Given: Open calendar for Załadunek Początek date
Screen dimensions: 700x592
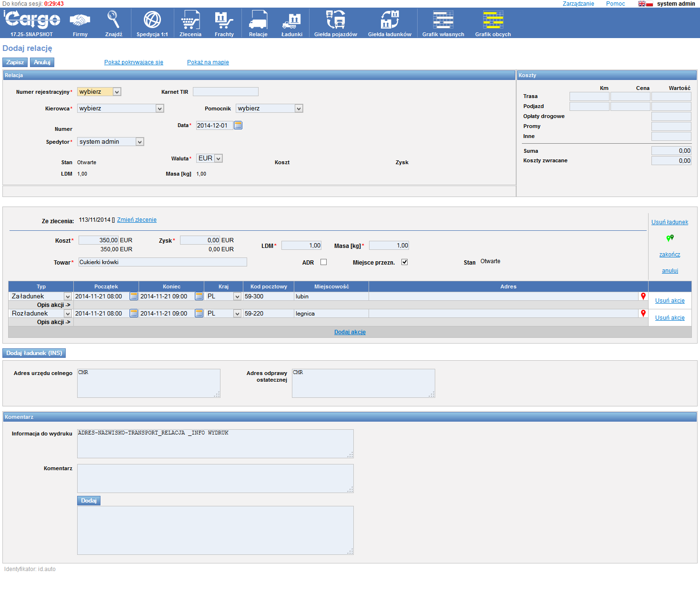Looking at the screenshot, I should pos(134,296).
